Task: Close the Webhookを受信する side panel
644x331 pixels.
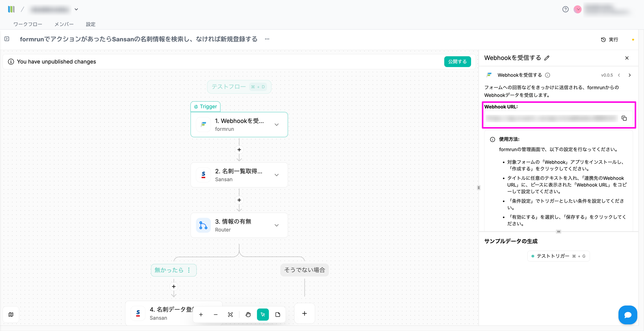Action: click(627, 58)
